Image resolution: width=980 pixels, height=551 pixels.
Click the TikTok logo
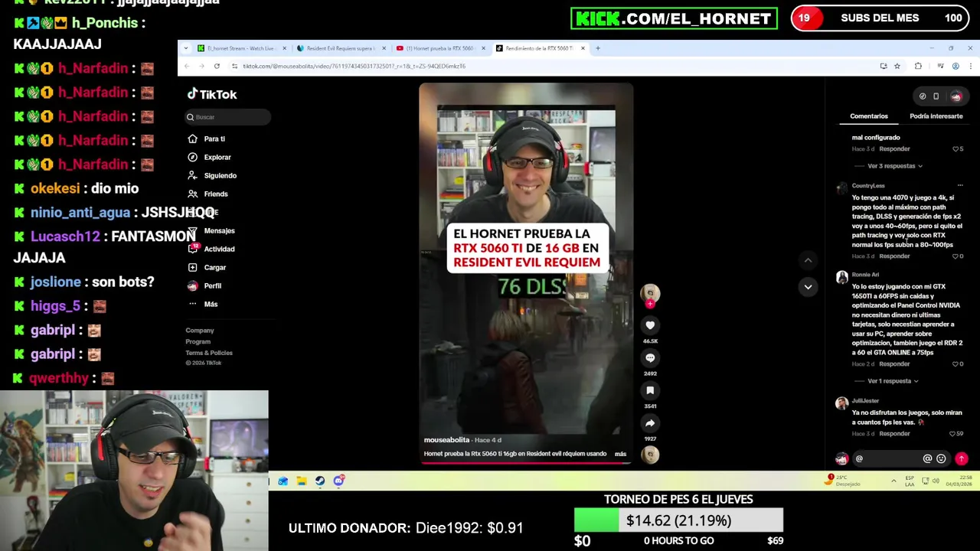click(x=212, y=94)
